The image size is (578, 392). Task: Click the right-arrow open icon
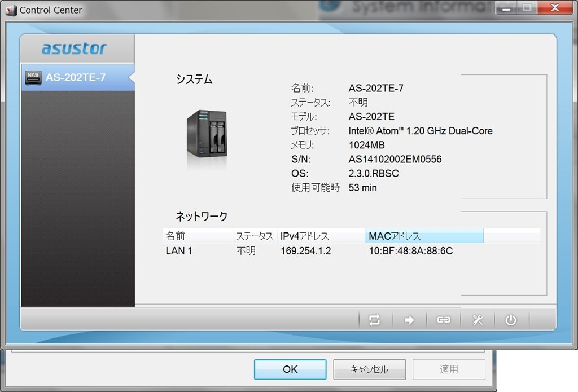click(x=409, y=320)
